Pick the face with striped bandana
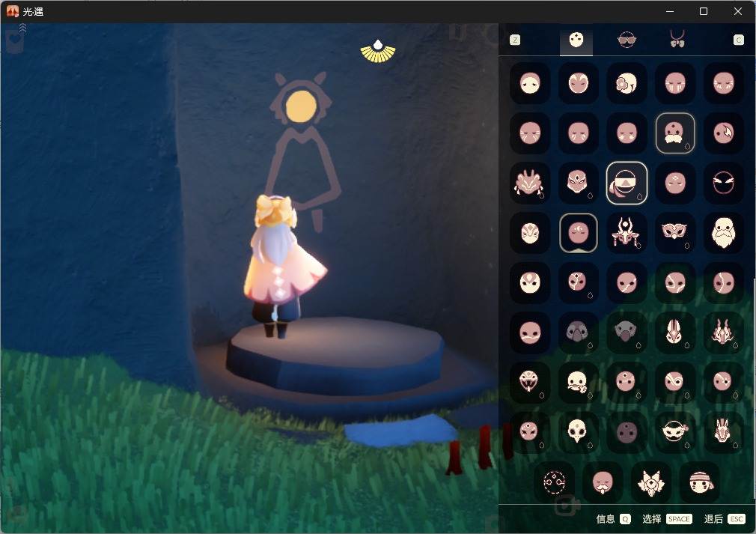The width and height of the screenshot is (756, 534). 700,482
